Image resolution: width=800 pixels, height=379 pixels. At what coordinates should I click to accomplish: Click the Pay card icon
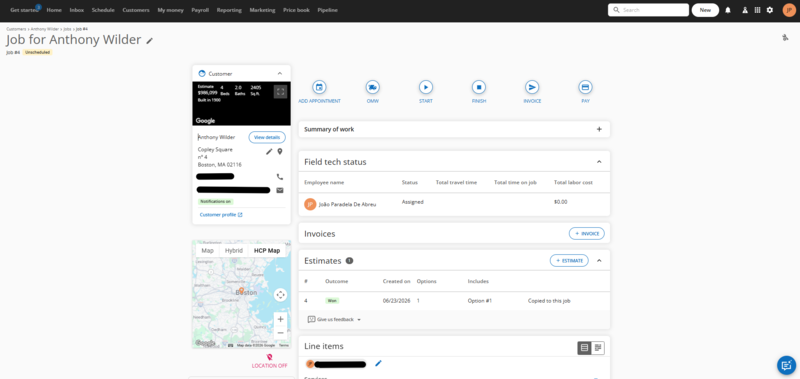[x=585, y=87]
